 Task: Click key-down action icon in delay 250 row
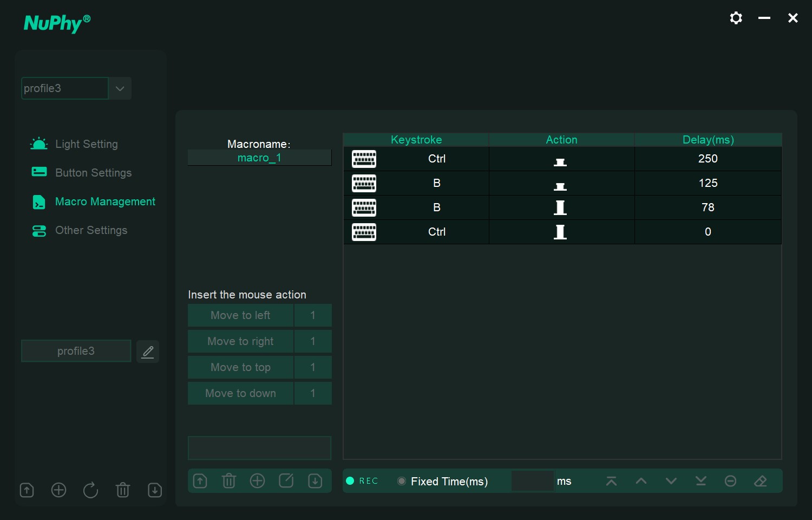tap(560, 162)
